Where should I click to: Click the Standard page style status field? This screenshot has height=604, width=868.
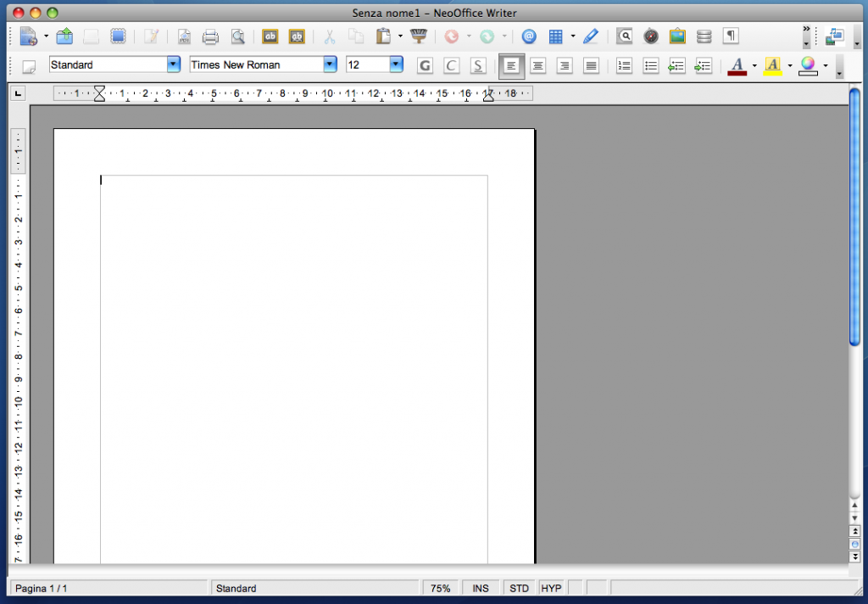pyautogui.click(x=314, y=588)
